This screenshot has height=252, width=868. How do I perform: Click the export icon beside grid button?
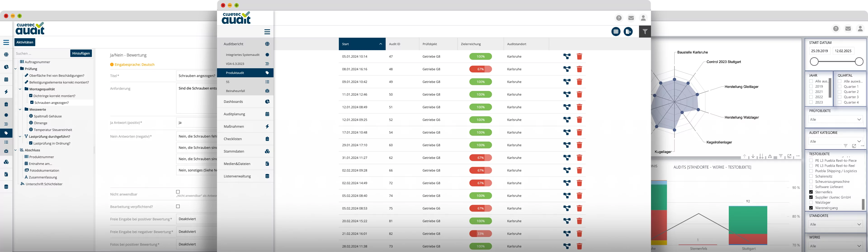[x=628, y=32]
